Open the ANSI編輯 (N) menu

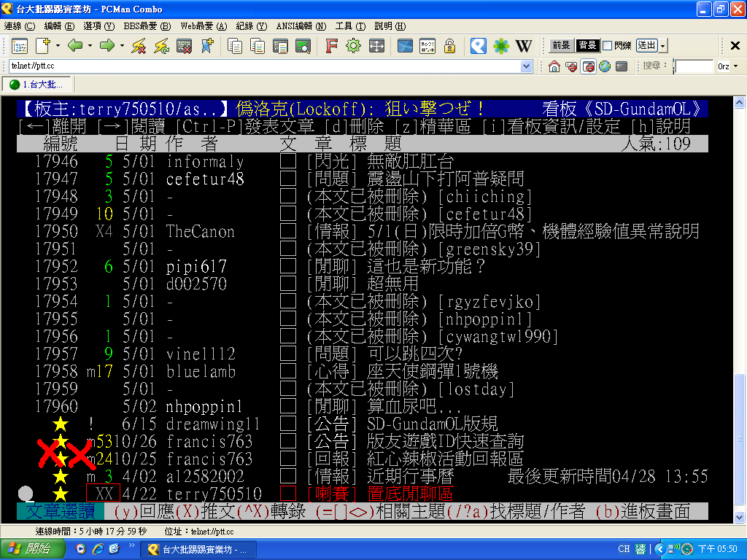(301, 26)
